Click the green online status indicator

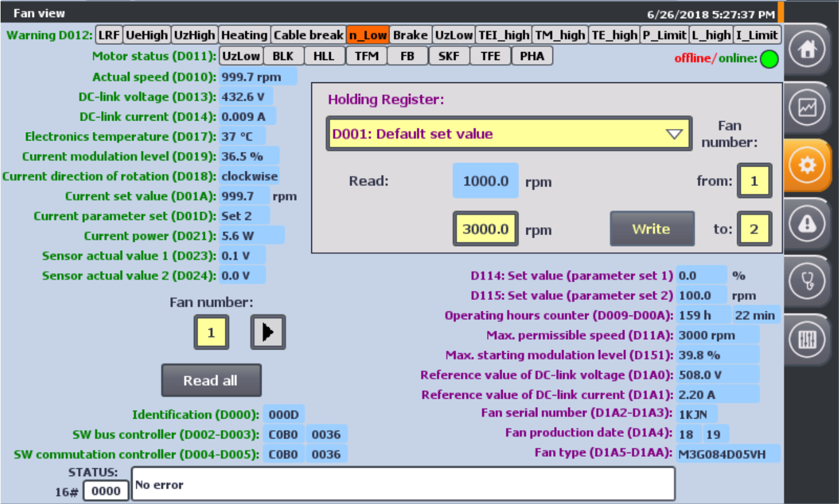pos(769,59)
